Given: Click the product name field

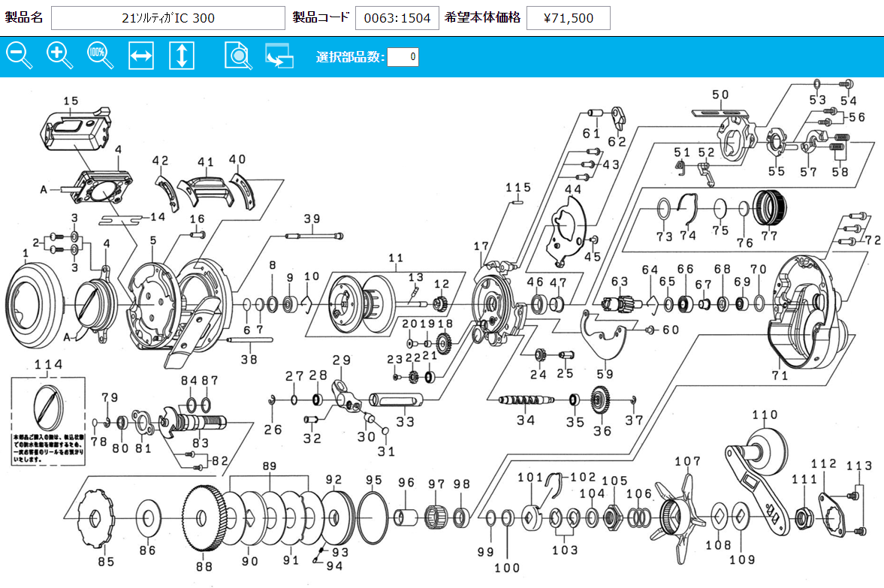Looking at the screenshot, I should [168, 18].
